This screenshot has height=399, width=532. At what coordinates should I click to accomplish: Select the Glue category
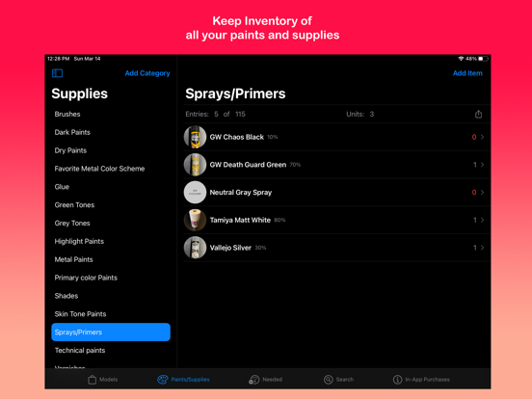(111, 187)
